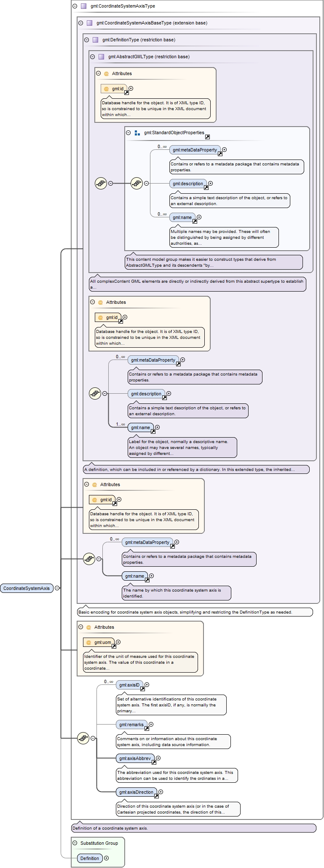The width and height of the screenshot is (324, 868).
Task: Select the sequence compositor icon left of gml:remarks
Action: click(83, 738)
